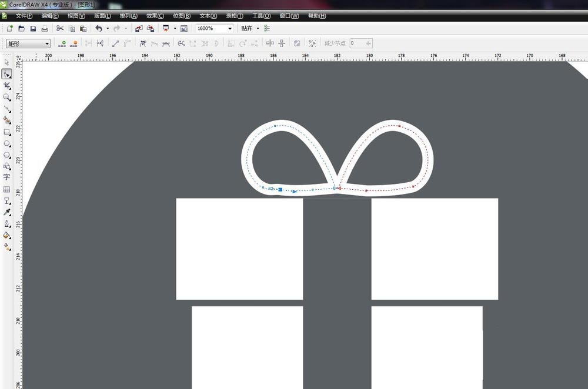Open the 工具(O) menu
The image size is (588, 389).
[x=261, y=16]
